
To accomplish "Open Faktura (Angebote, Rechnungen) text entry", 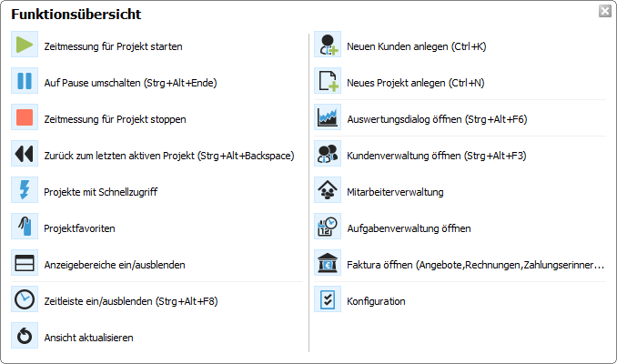I will pos(475,265).
